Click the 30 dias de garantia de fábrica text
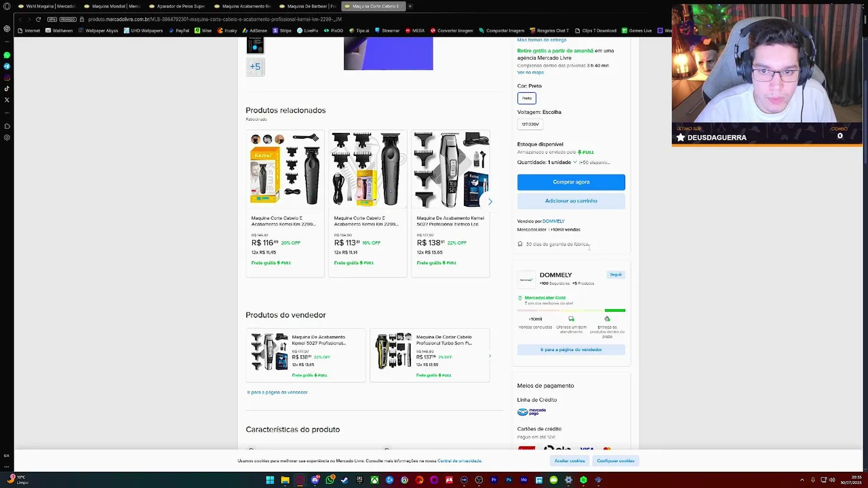 point(557,244)
